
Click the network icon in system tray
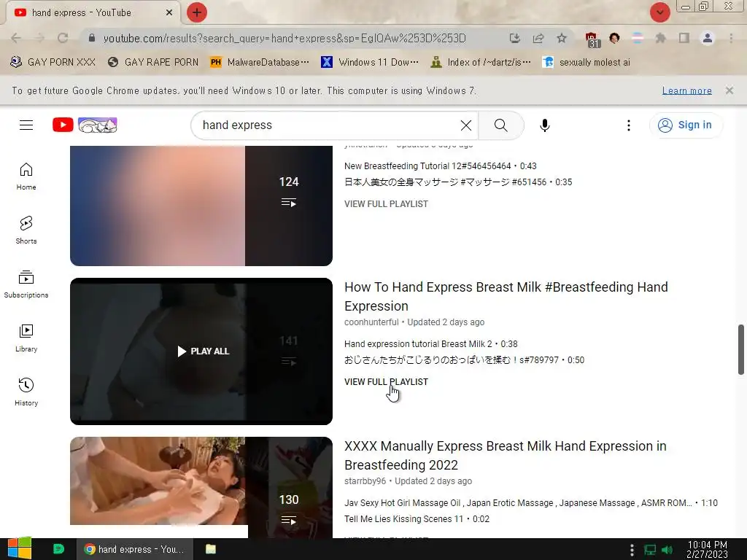click(650, 550)
